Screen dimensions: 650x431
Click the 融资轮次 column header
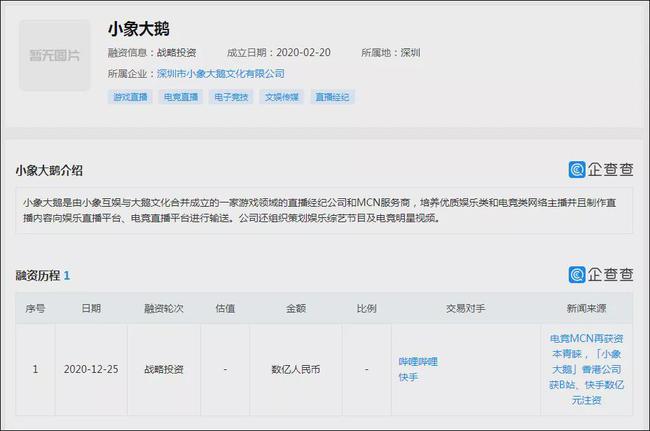point(164,308)
